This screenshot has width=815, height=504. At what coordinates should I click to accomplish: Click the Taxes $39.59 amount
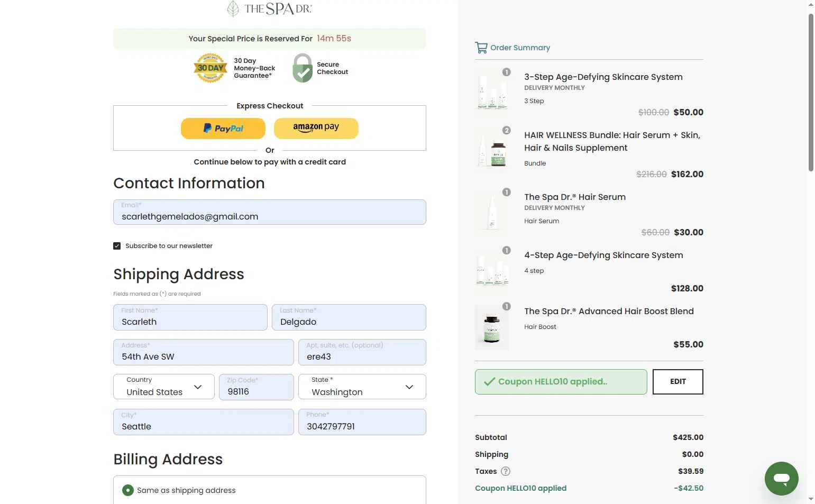[x=691, y=471]
